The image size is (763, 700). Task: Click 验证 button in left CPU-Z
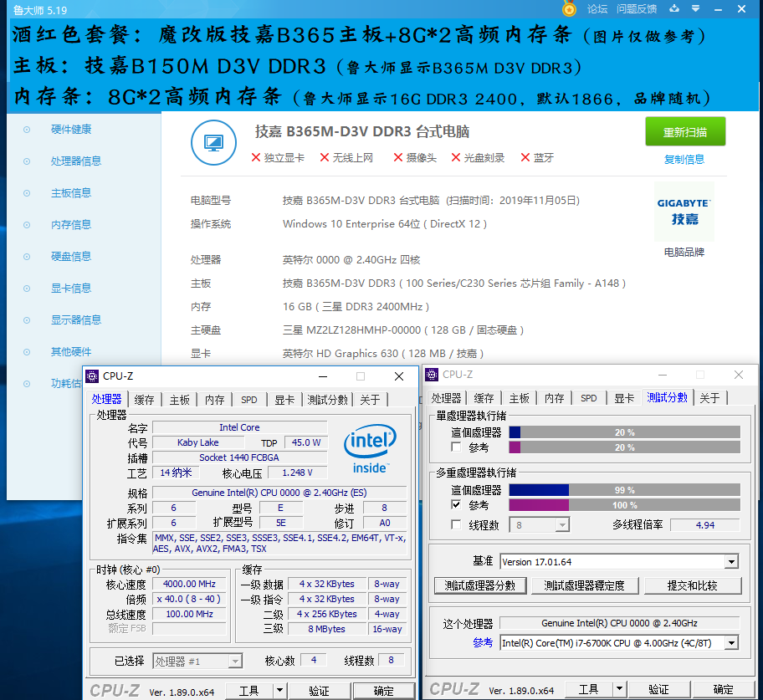320,691
